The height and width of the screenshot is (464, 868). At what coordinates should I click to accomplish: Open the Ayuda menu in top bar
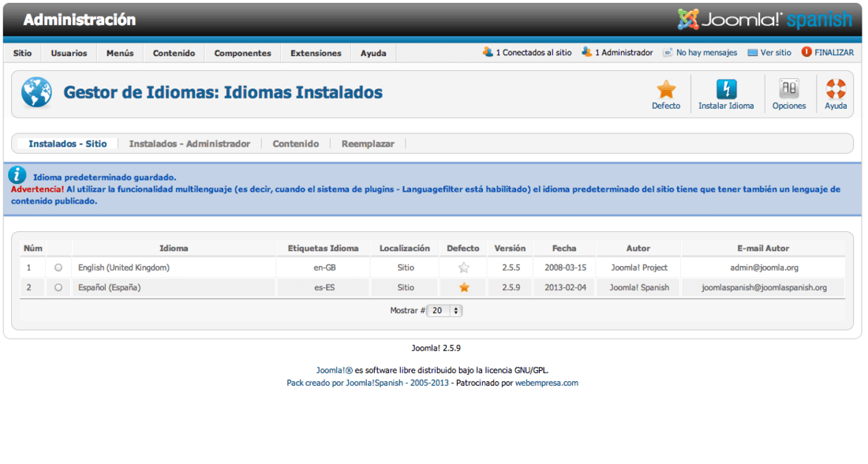pos(373,53)
